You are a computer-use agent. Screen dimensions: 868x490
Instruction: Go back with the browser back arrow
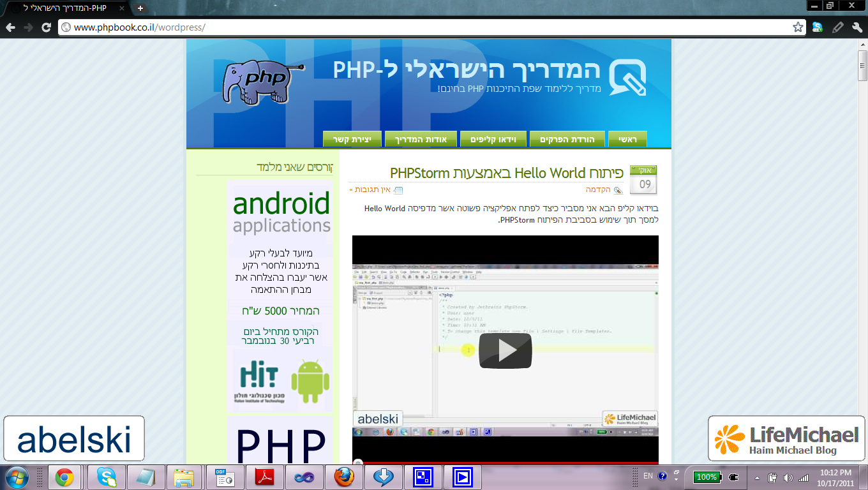pyautogui.click(x=10, y=27)
